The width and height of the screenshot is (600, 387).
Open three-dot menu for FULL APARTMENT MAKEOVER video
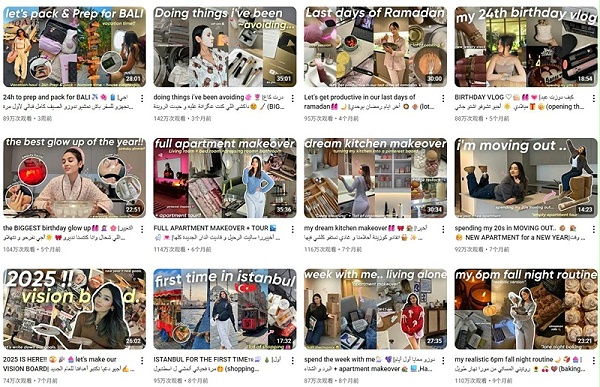293,229
